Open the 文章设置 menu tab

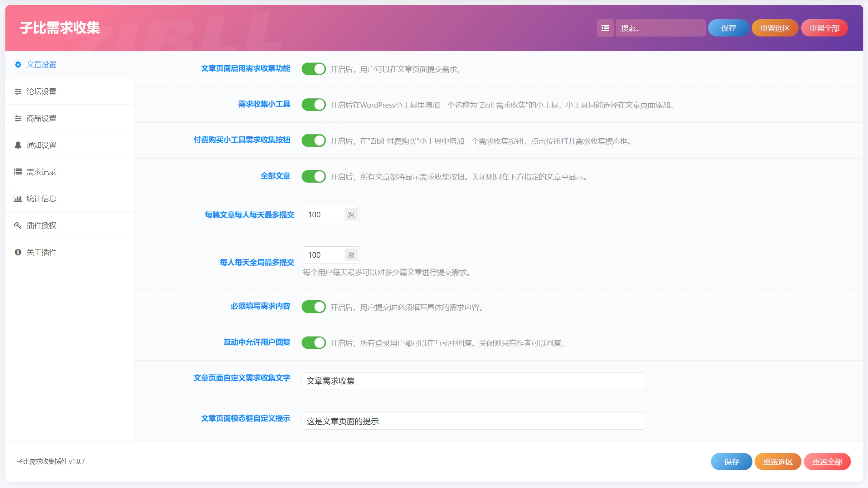tap(70, 65)
